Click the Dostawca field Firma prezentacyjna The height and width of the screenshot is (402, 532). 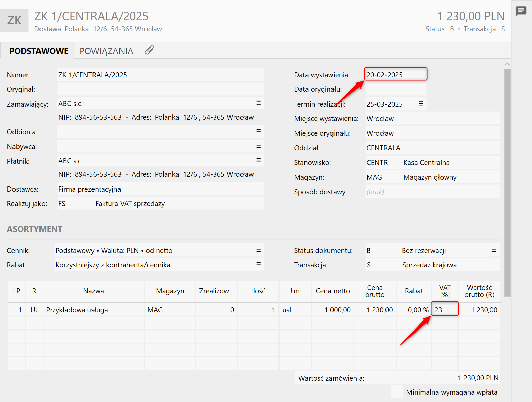161,189
